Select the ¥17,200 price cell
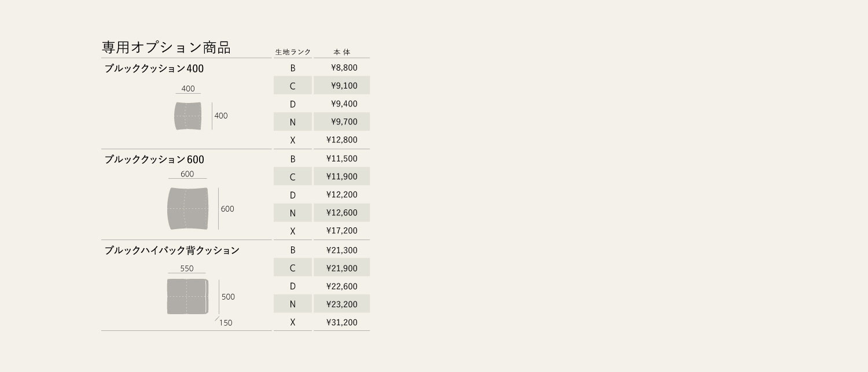The image size is (868, 372). 341,230
